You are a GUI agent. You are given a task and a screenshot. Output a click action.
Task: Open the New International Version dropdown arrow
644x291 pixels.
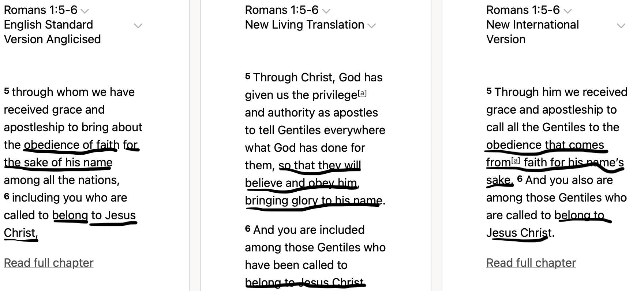click(x=621, y=26)
